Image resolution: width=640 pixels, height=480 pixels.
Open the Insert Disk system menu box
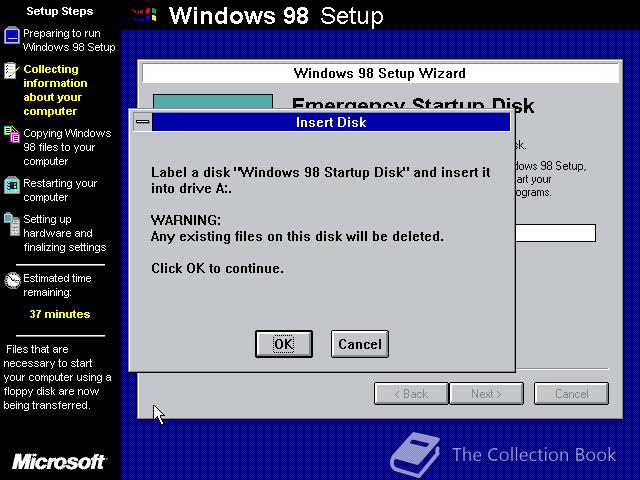pyautogui.click(x=142, y=122)
